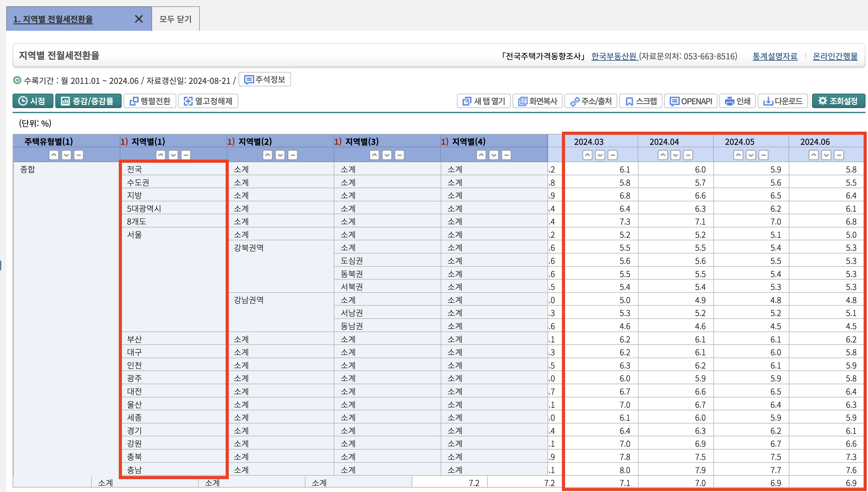Click the 스크랩 bookmark button
Screen dimensions: 868x492
coord(640,101)
